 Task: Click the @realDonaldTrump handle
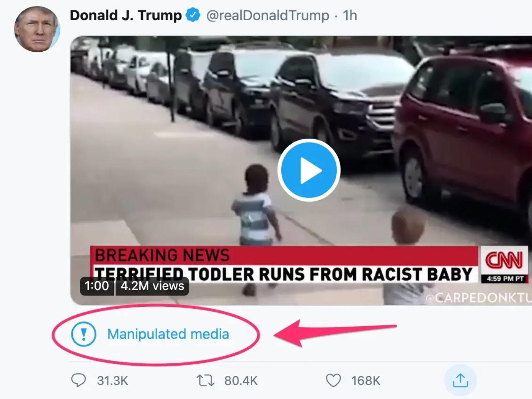[x=268, y=15]
